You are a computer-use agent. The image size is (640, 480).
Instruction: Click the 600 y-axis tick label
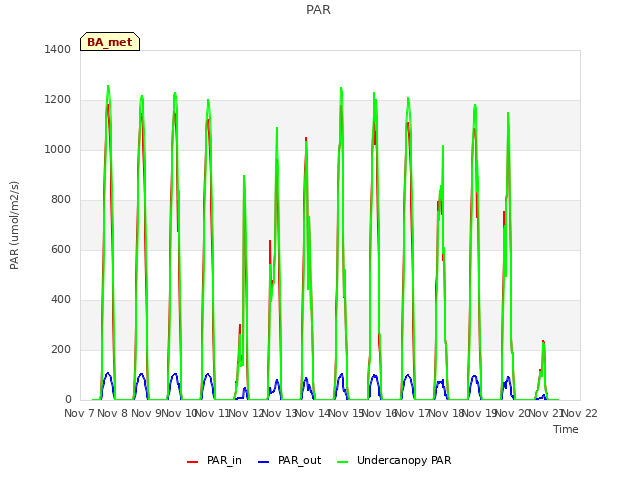(61, 249)
